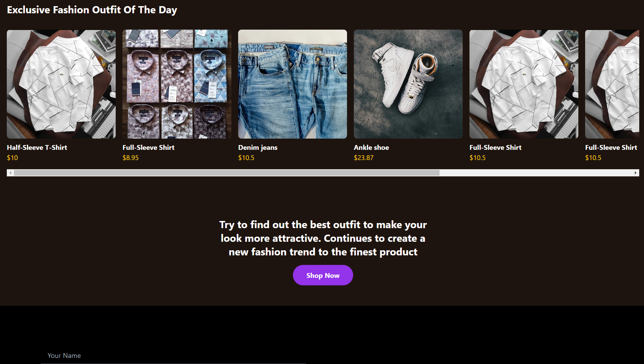Click the horizontal scrollbar thumb
The width and height of the screenshot is (644, 364).
[227, 173]
